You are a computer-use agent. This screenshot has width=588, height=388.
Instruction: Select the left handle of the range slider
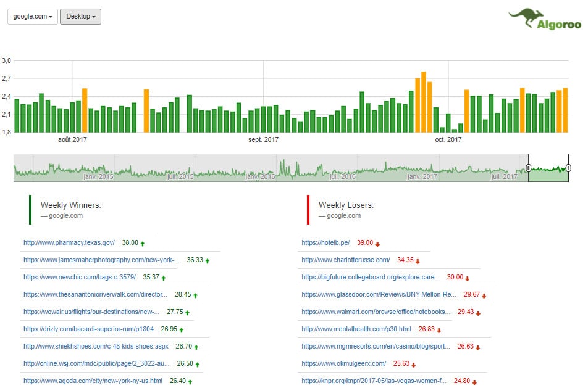pos(528,168)
